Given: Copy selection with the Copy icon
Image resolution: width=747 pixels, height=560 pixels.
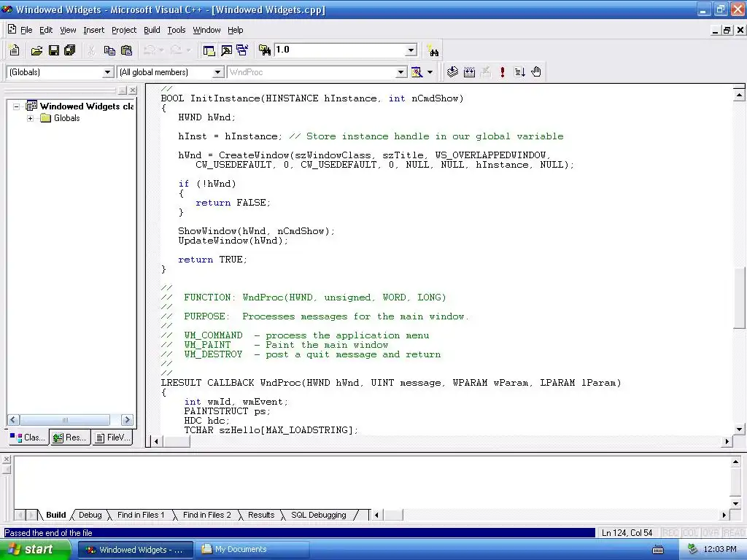Looking at the screenshot, I should click(109, 50).
